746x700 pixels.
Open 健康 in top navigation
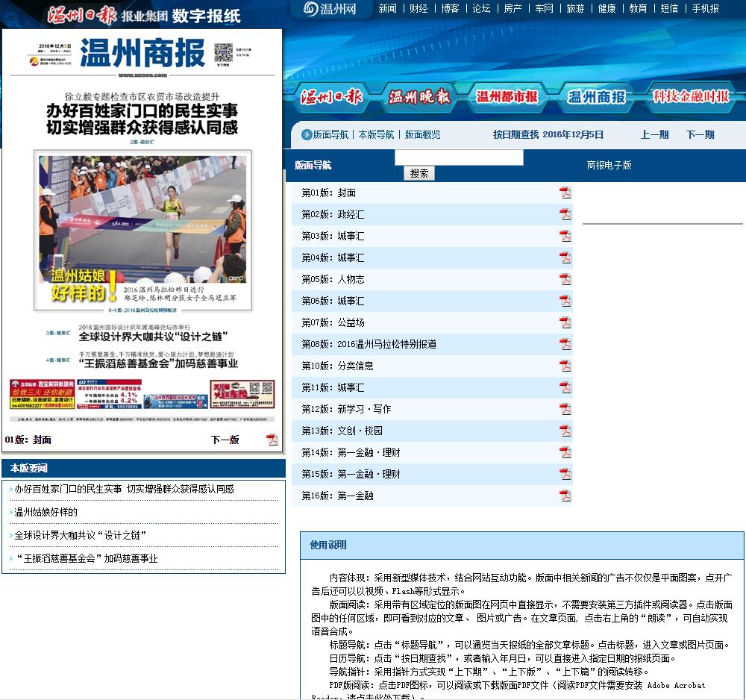(607, 8)
